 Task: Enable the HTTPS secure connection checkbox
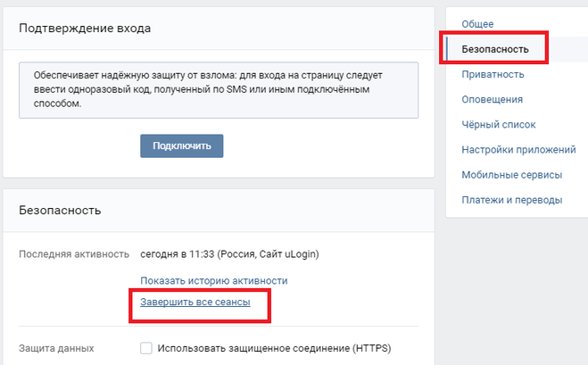(x=146, y=348)
